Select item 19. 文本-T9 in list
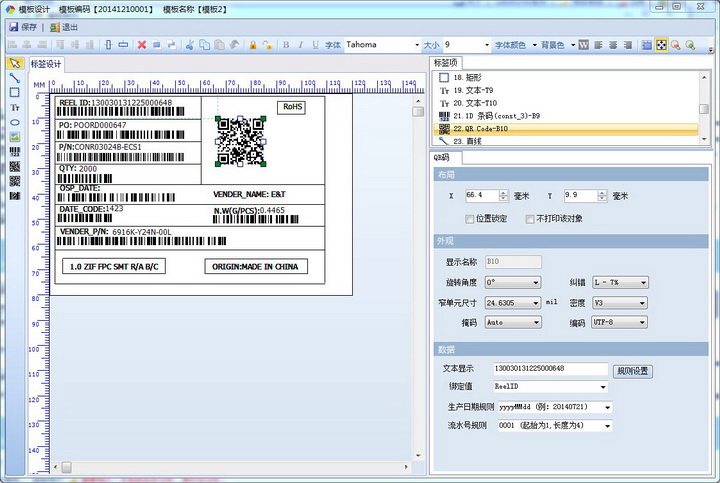Image resolution: width=720 pixels, height=483 pixels. (x=482, y=90)
